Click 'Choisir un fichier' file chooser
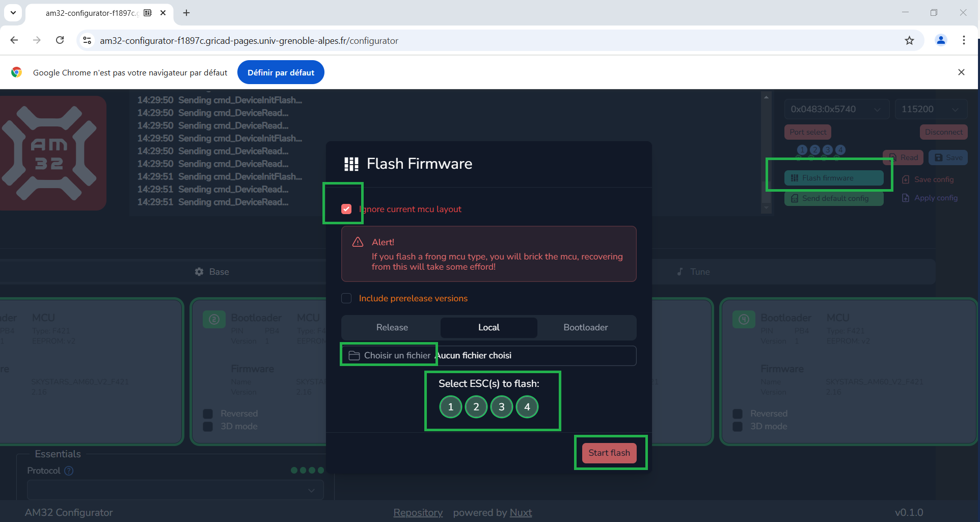Screen dimensions: 980x522 click(x=390, y=355)
